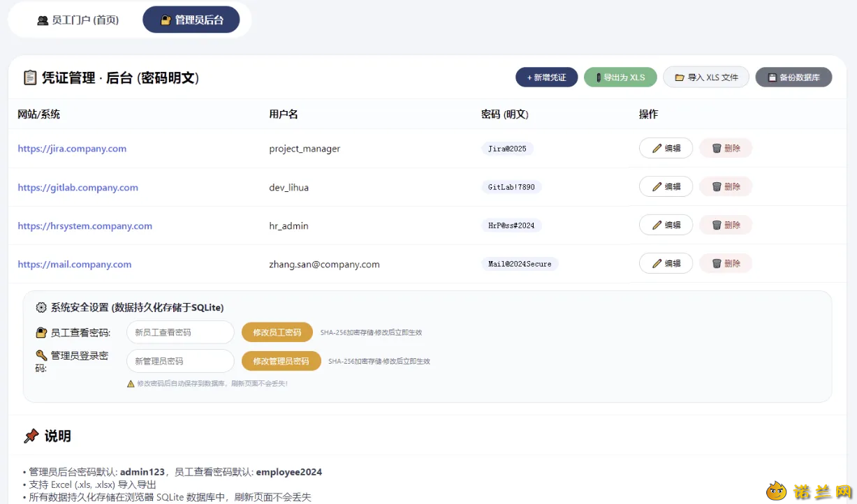857x504 pixels.
Task: Edit the zhang.san@company.com credential row
Action: 666,263
